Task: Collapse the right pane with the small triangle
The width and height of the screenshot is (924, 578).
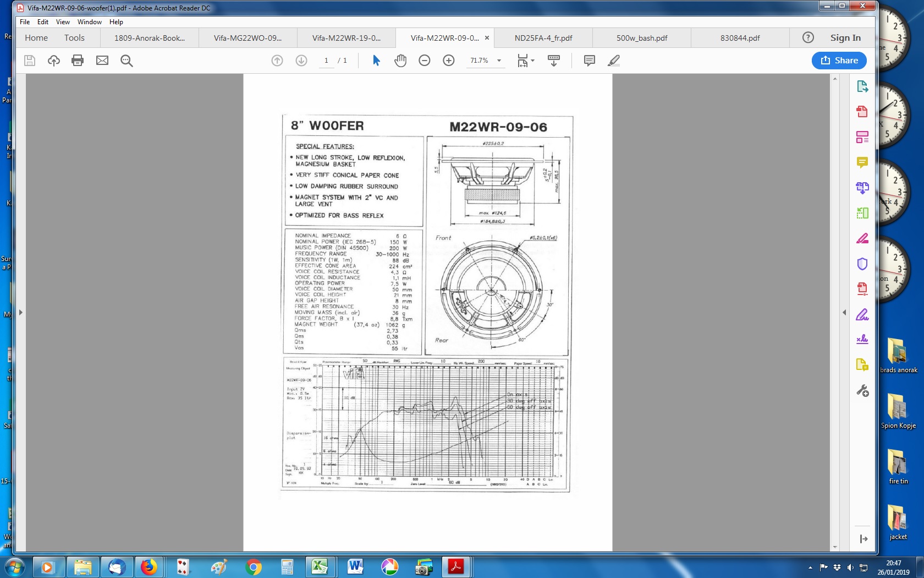Action: pos(844,312)
